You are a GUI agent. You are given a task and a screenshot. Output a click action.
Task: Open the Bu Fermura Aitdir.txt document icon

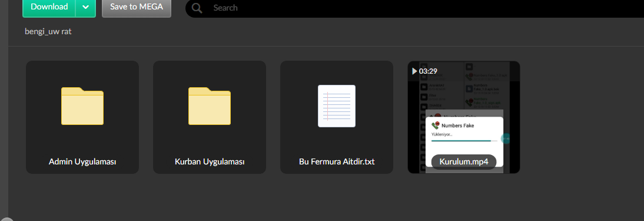point(337,105)
